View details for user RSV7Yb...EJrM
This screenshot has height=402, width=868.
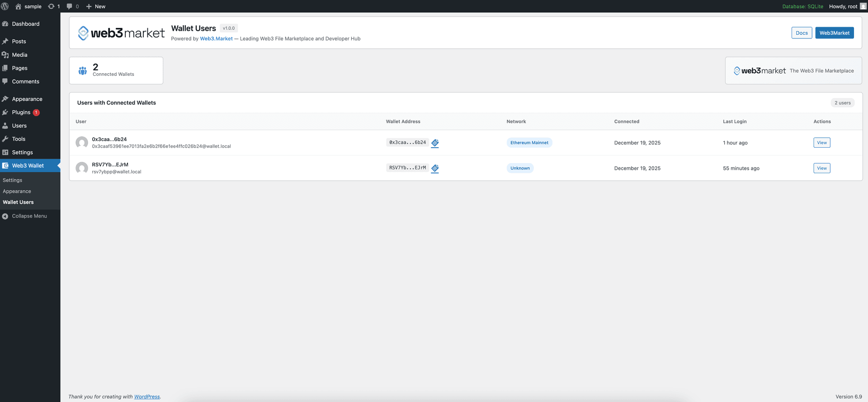821,168
